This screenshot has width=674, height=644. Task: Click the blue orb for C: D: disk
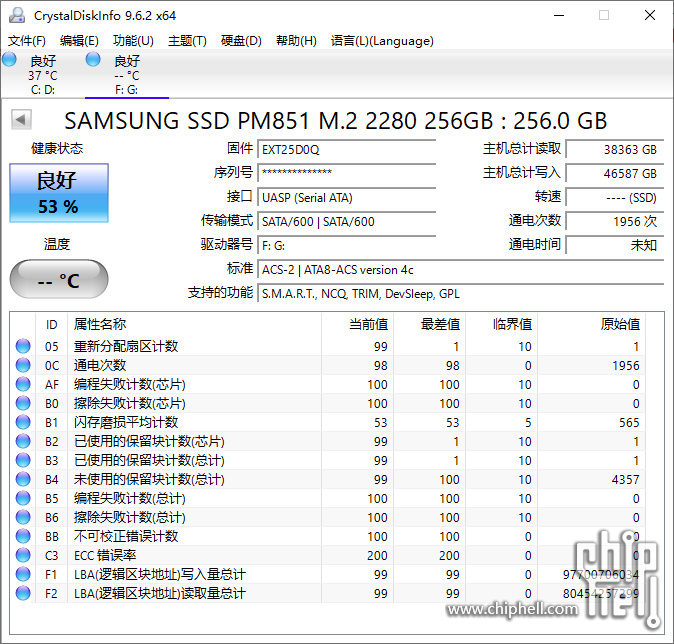[x=9, y=59]
